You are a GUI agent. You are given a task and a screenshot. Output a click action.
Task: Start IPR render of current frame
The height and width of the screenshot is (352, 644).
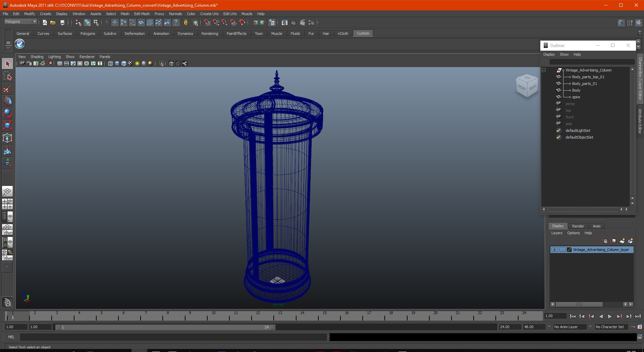303,22
